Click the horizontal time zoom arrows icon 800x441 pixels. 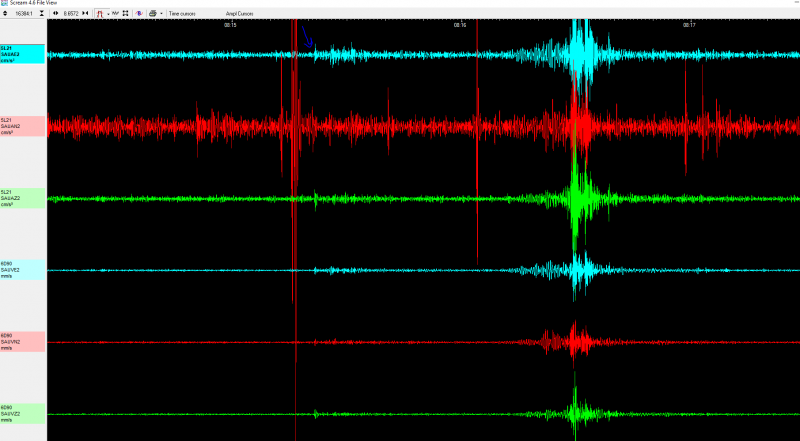pyautogui.click(x=55, y=14)
